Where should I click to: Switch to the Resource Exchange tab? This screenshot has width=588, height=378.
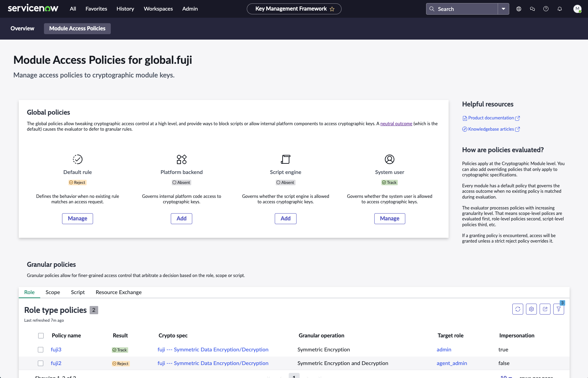(119, 292)
